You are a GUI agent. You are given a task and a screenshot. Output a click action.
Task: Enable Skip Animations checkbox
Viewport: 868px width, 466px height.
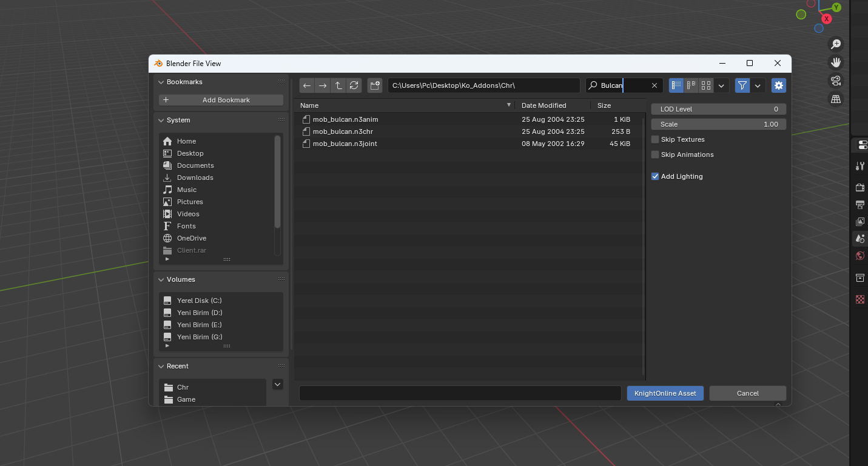tap(655, 155)
